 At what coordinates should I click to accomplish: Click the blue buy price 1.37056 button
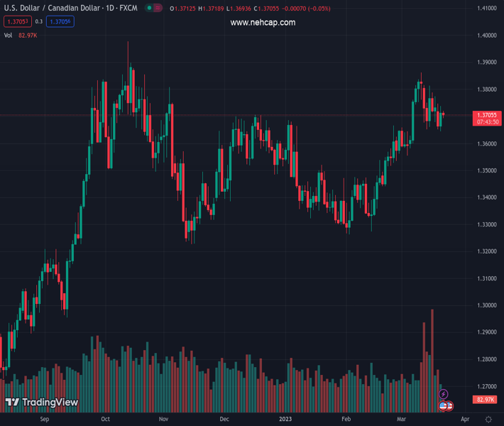[60, 22]
